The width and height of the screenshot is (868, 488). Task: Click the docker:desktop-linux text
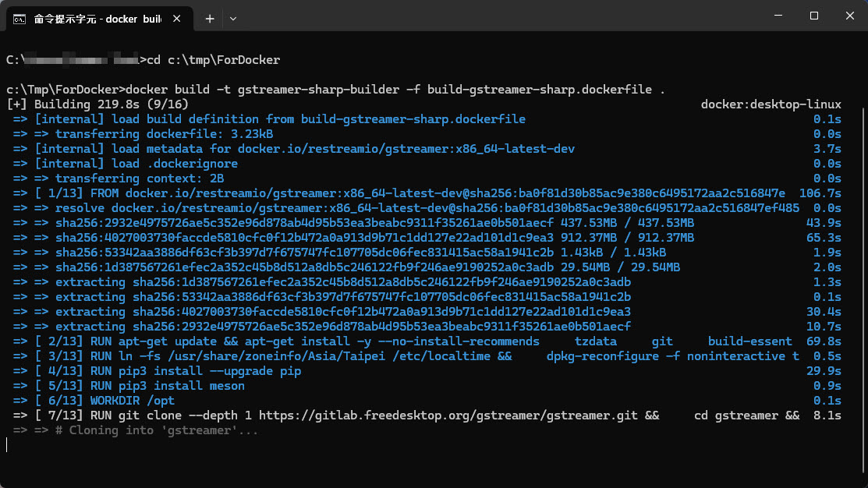tap(771, 104)
